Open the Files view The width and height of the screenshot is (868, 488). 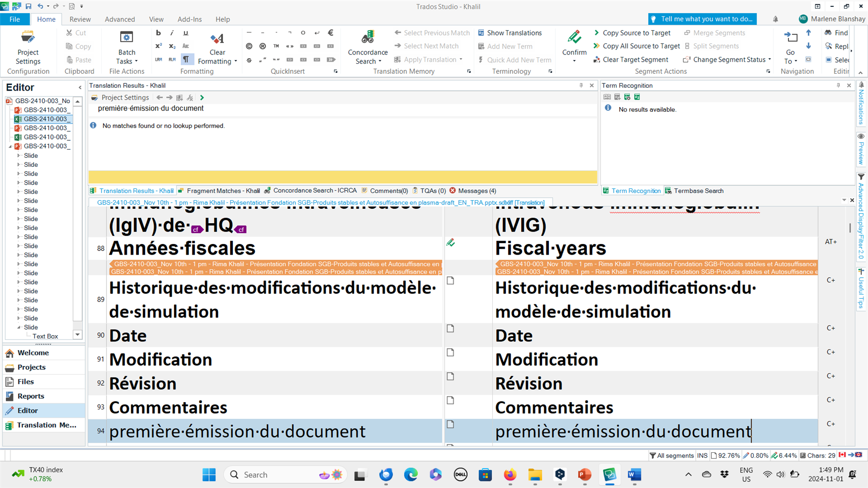43,381
